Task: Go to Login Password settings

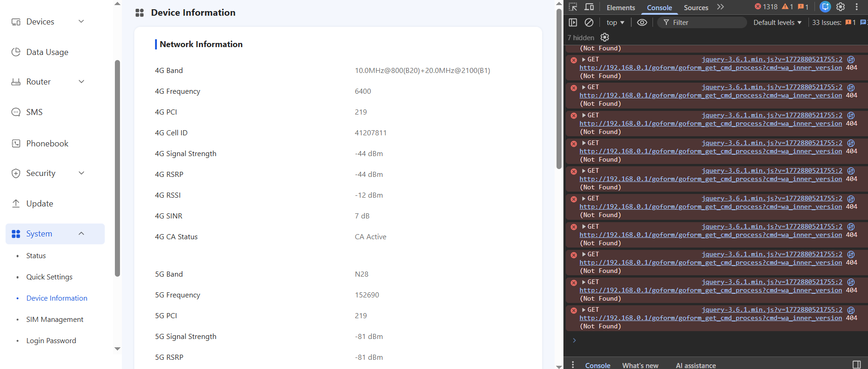Action: (51, 340)
